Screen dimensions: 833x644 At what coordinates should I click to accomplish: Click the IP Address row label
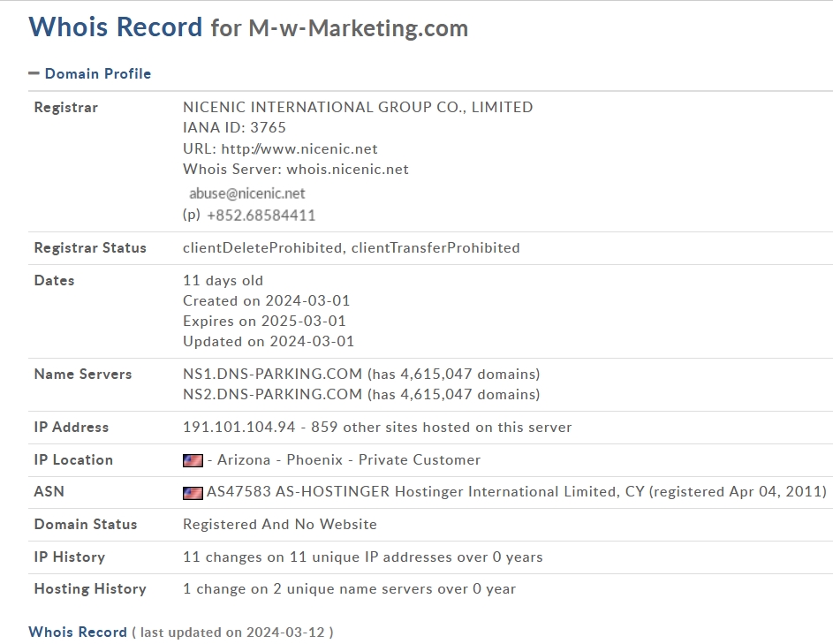coord(72,428)
